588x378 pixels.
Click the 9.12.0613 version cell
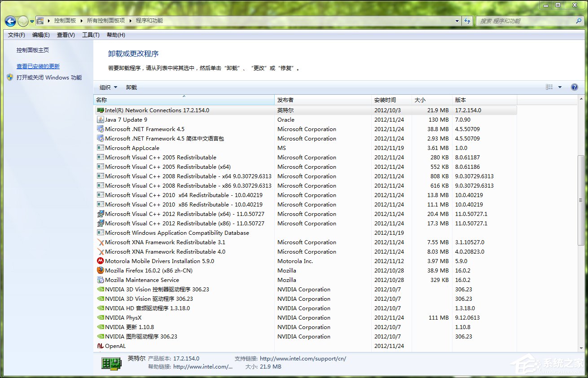[x=467, y=317]
